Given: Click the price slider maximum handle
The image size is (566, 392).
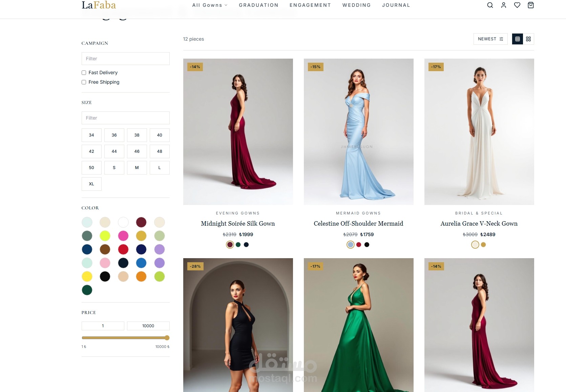Looking at the screenshot, I should pyautogui.click(x=167, y=338).
